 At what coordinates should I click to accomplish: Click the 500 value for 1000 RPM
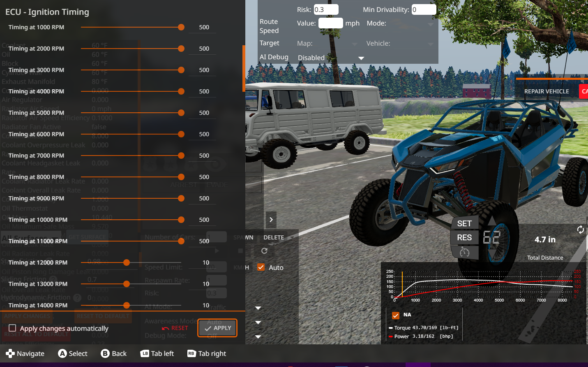pyautogui.click(x=204, y=27)
